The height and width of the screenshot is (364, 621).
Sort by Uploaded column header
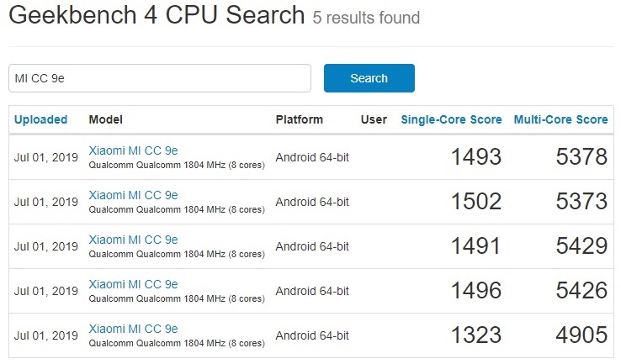click(40, 119)
